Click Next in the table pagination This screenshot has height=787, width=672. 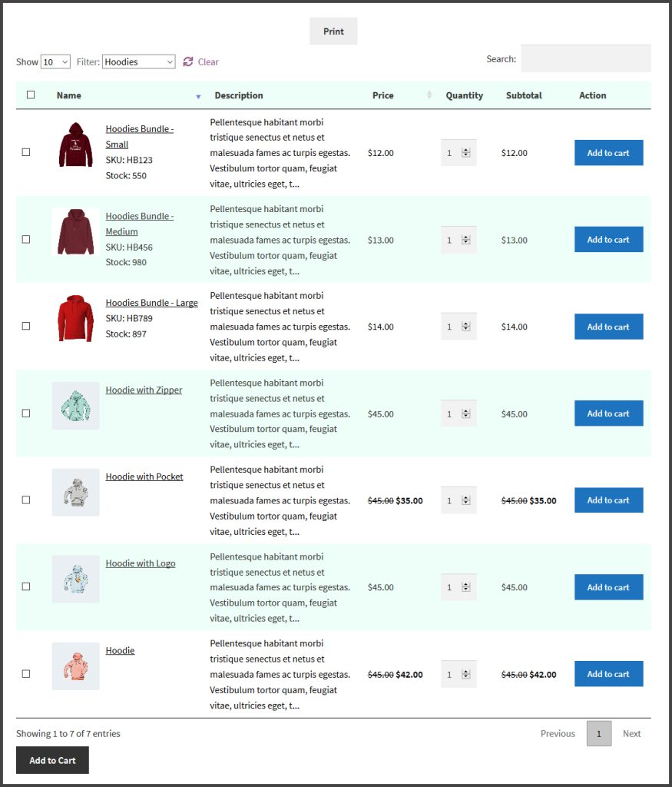[x=631, y=733]
